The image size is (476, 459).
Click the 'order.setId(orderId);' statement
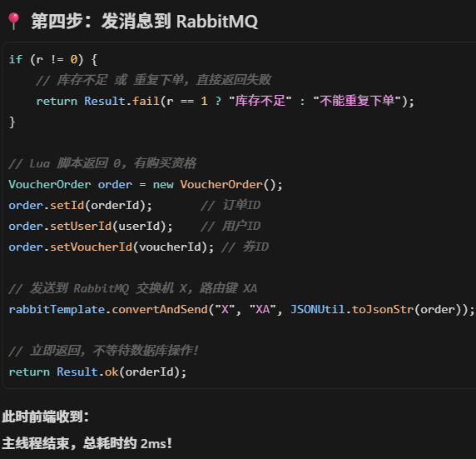pyautogui.click(x=81, y=205)
